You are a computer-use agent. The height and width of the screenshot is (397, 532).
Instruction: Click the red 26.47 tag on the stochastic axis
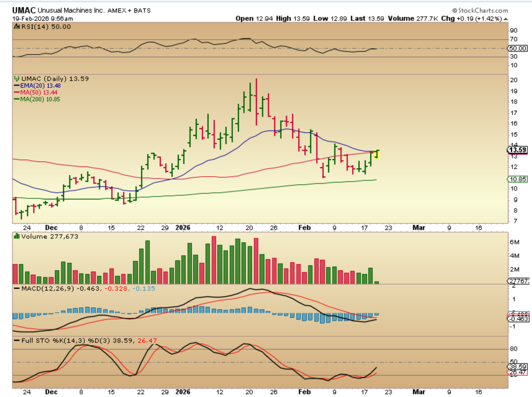click(x=517, y=372)
